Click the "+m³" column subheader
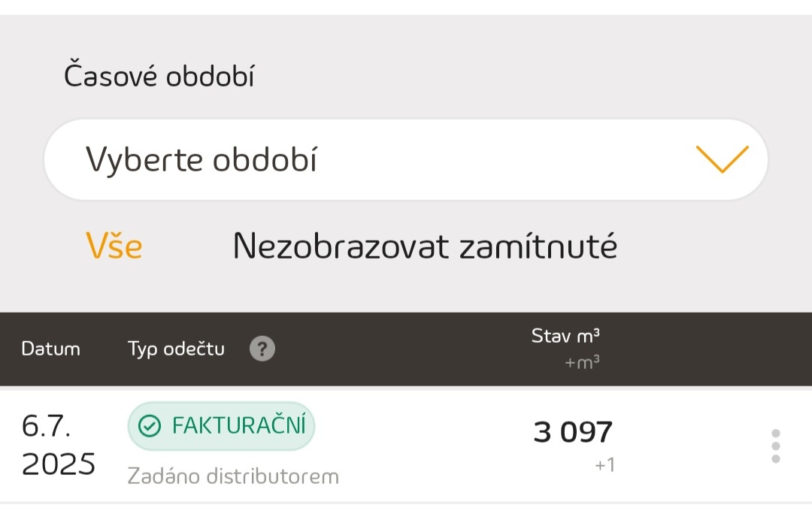This screenshot has width=812, height=511. 582,363
